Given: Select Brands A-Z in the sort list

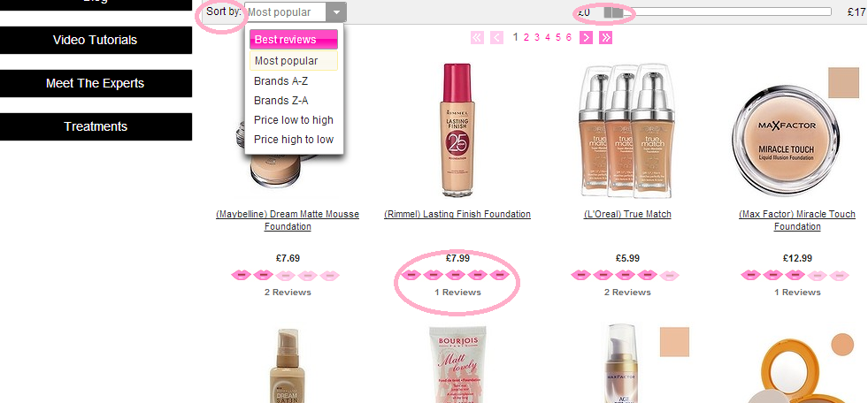Looking at the screenshot, I should pos(294,81).
